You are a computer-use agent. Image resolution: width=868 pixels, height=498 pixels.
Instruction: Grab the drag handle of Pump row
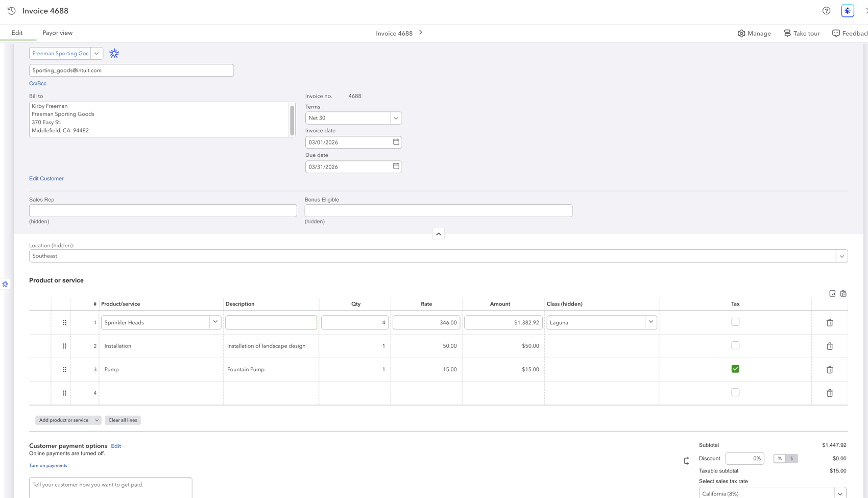tap(64, 370)
